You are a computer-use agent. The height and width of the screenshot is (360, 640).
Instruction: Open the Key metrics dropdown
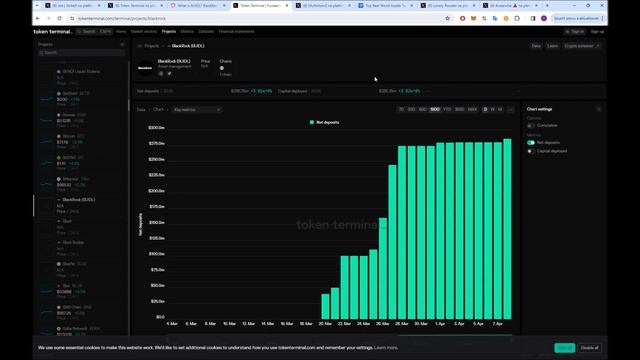tap(197, 110)
